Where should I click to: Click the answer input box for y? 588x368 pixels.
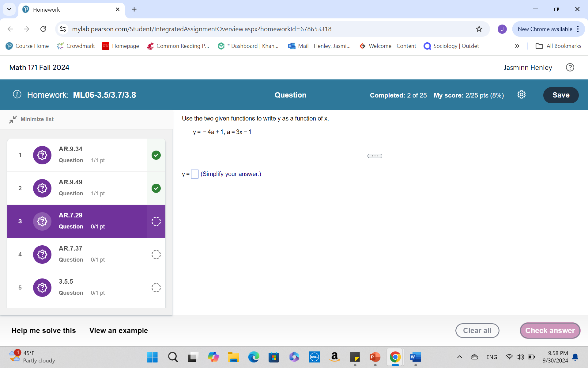(x=194, y=174)
